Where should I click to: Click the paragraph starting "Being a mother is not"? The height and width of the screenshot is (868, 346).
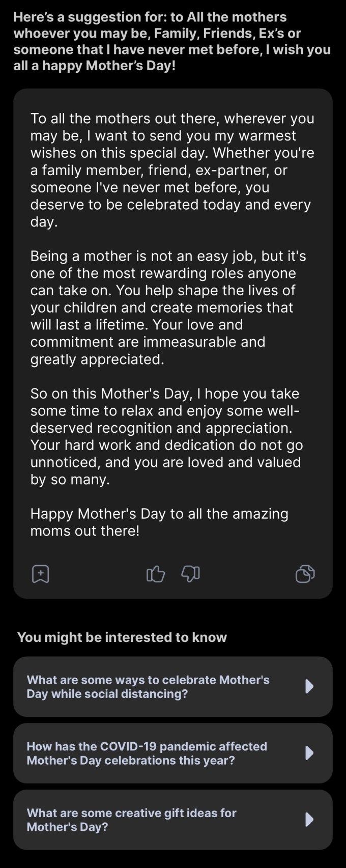(x=168, y=307)
